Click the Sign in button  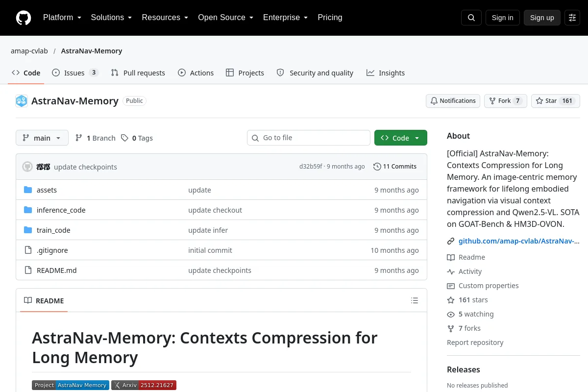(502, 18)
